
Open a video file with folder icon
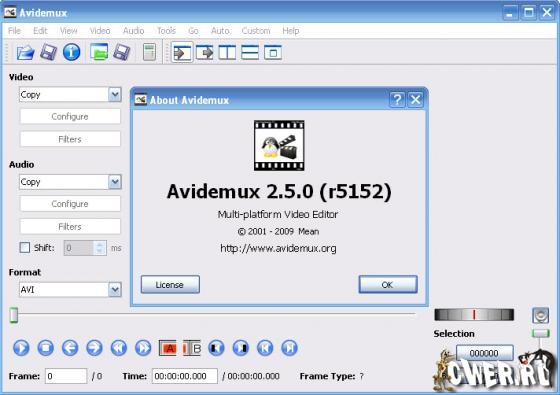25,52
